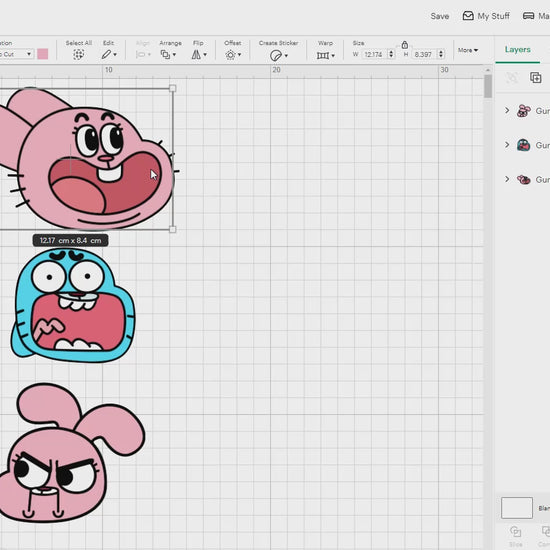The width and height of the screenshot is (550, 550).
Task: Click the Group icon in Layers panel
Action: click(x=512, y=77)
